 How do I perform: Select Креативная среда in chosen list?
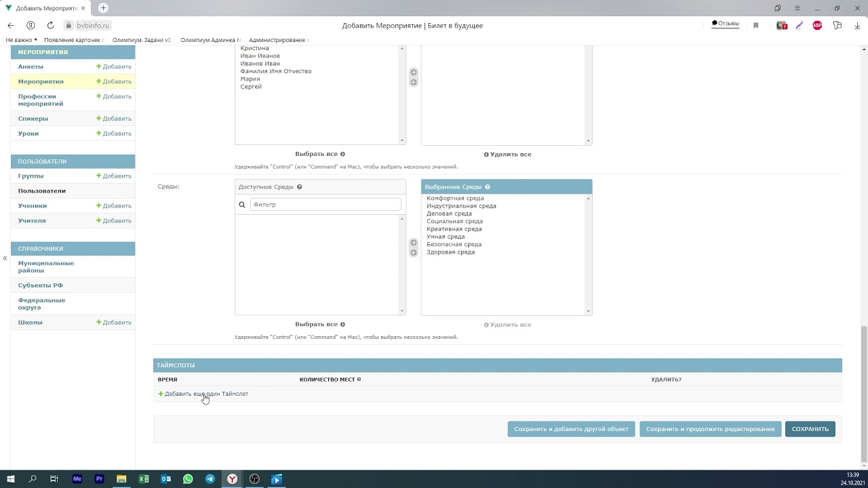click(x=454, y=229)
